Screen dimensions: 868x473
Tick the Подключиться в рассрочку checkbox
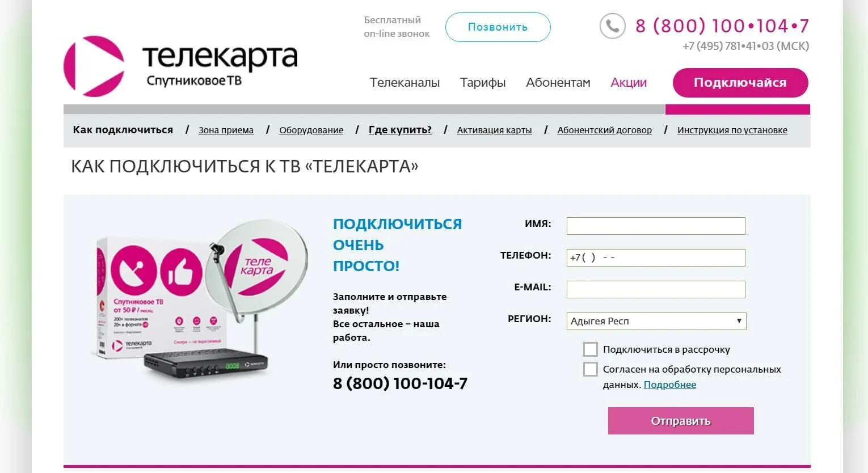(591, 349)
